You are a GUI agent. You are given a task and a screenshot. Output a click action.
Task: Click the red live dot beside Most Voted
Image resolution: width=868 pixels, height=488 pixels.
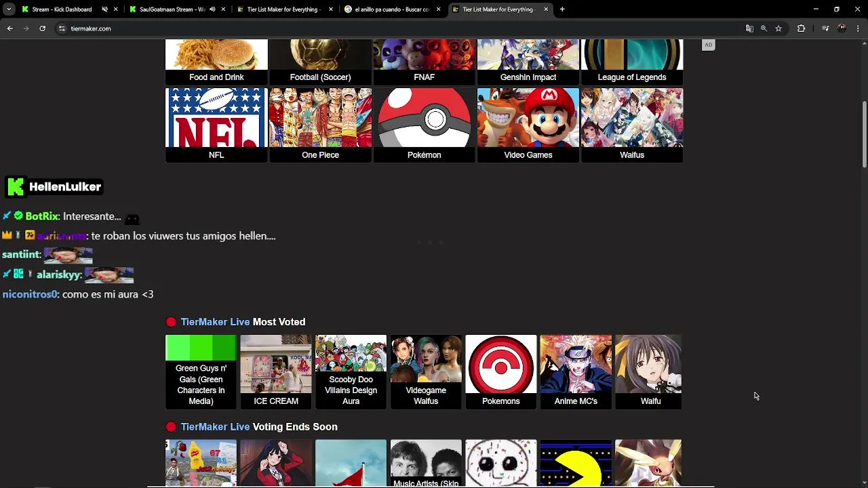171,322
